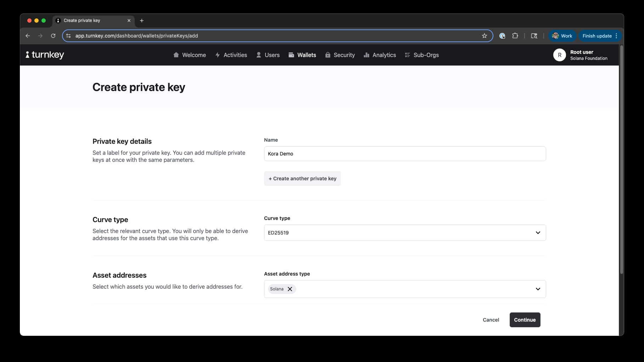Screen dimensions: 644x362
Task: Remove the Solana asset tag
Action: [x=290, y=289]
